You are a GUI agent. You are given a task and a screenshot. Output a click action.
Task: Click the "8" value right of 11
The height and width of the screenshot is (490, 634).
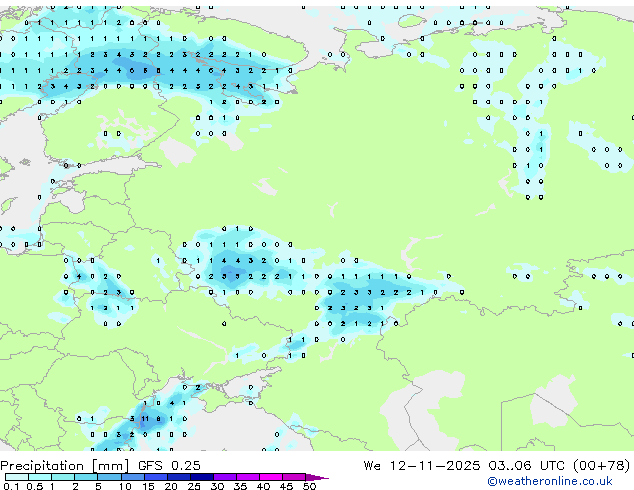tap(158, 419)
